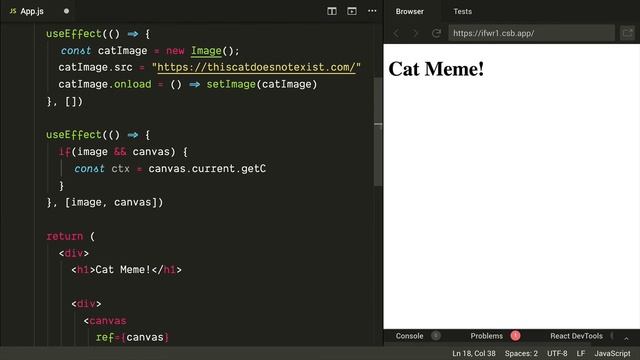The image size is (640, 360).
Task: Click the <canvas opening tag in code
Action: coord(105,321)
